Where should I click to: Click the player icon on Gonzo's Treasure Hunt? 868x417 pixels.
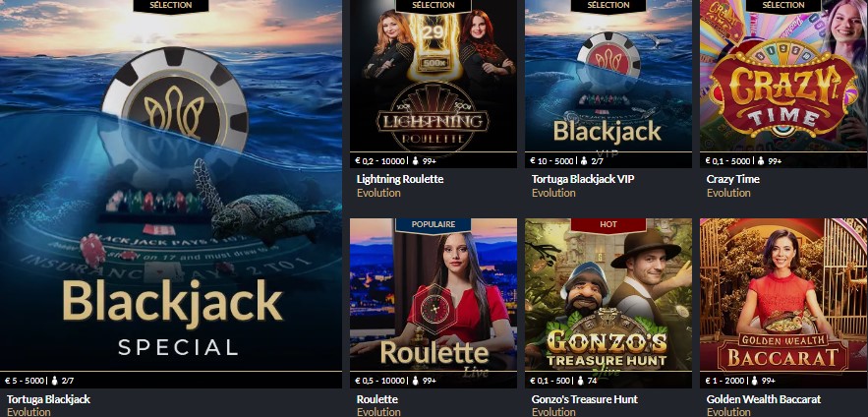point(580,381)
